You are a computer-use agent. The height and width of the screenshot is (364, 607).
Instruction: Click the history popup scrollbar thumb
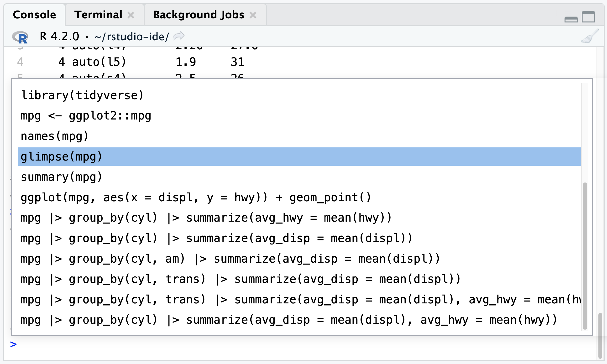(x=585, y=256)
